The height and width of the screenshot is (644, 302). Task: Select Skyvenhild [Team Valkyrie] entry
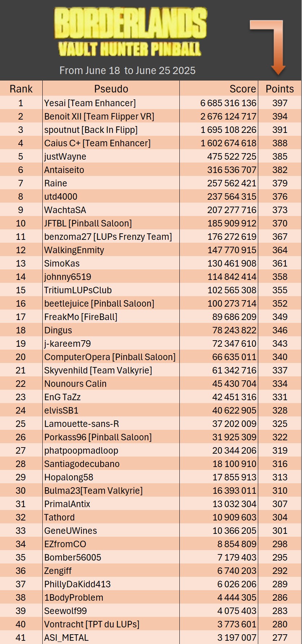[x=98, y=370]
